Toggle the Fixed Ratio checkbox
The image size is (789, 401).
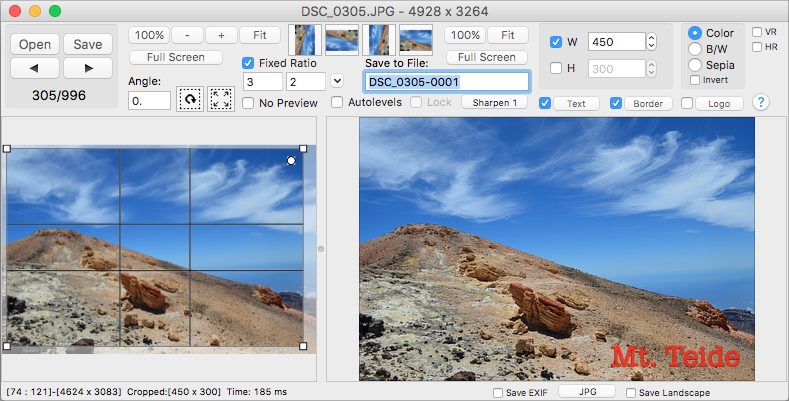click(248, 63)
